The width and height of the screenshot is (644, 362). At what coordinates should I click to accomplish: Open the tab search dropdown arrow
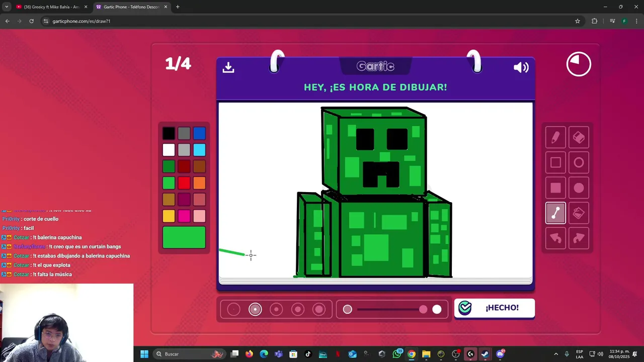7,7
